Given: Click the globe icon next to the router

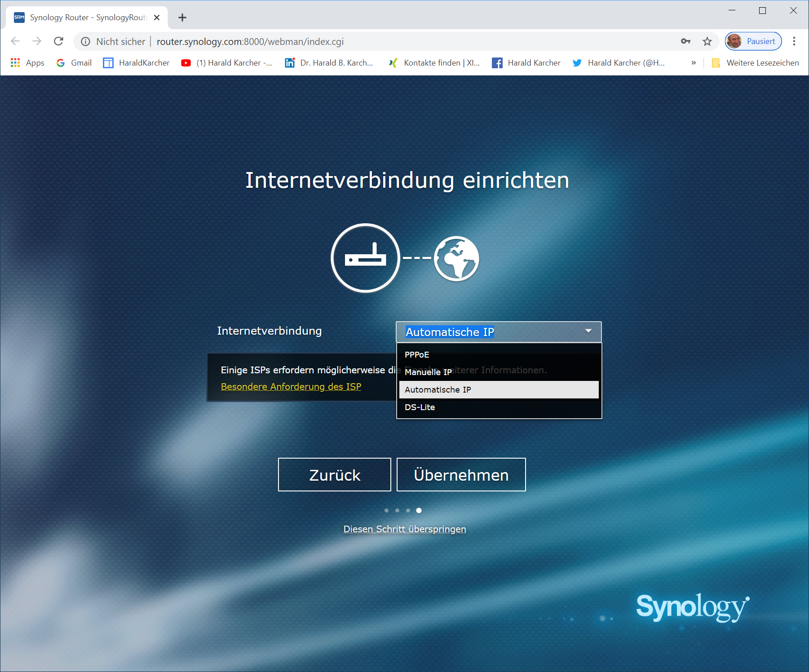Looking at the screenshot, I should point(456,259).
